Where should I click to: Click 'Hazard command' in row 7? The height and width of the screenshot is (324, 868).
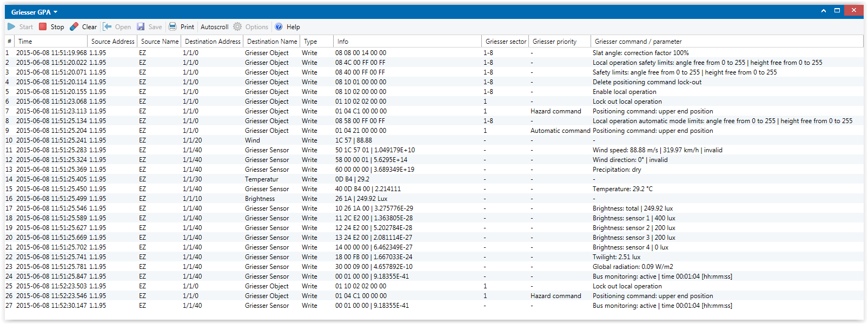coord(556,111)
